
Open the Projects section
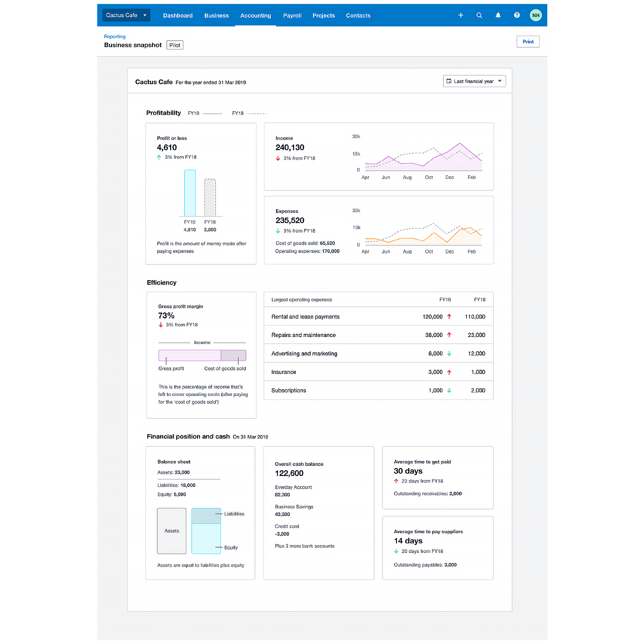(323, 15)
